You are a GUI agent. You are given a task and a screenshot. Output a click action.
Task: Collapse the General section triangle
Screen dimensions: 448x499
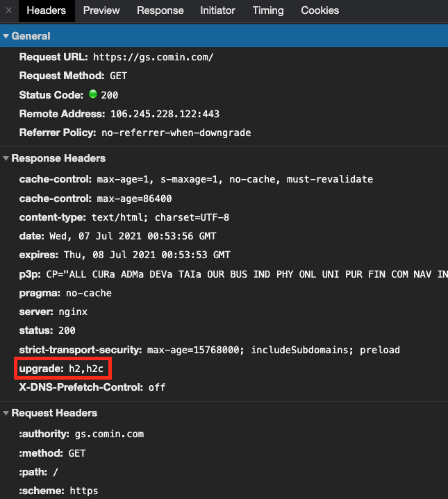6,36
